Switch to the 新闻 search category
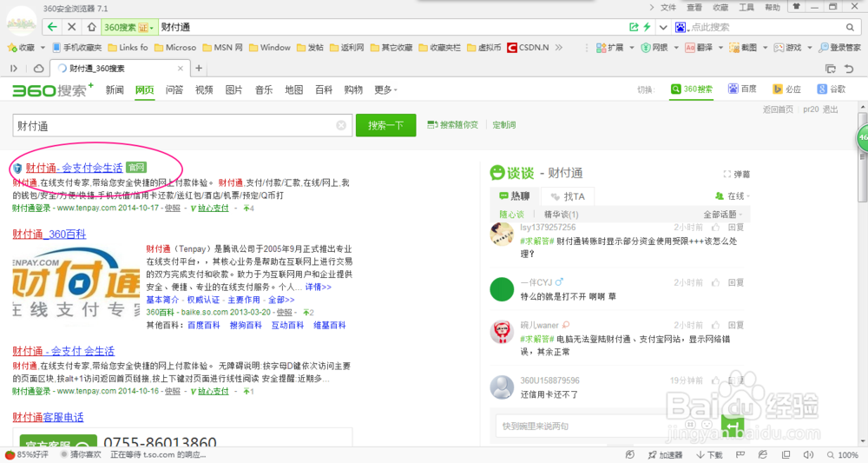Image resolution: width=868 pixels, height=463 pixels. (x=115, y=89)
